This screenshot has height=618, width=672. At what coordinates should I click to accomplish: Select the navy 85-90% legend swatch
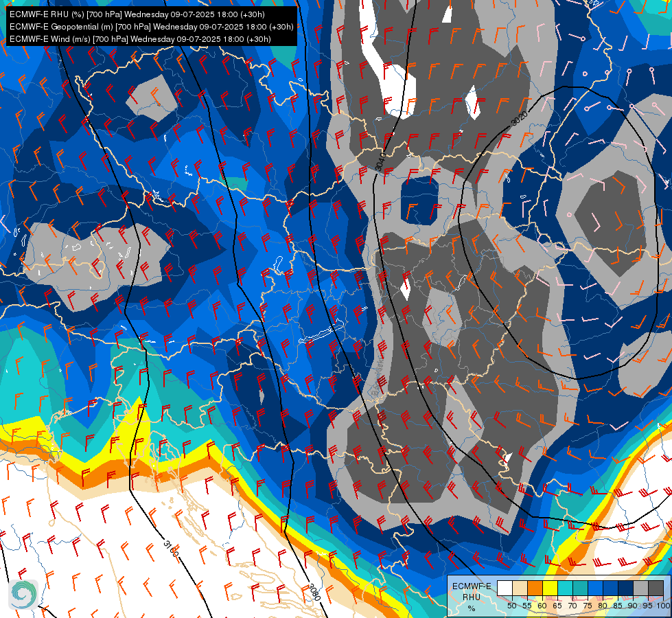click(626, 588)
